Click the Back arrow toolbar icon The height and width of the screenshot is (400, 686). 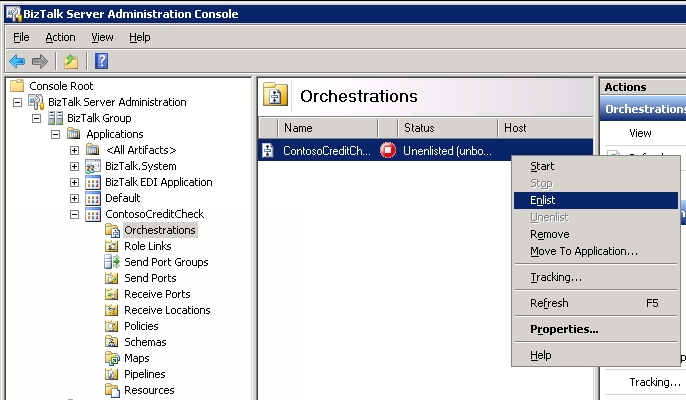[x=17, y=61]
